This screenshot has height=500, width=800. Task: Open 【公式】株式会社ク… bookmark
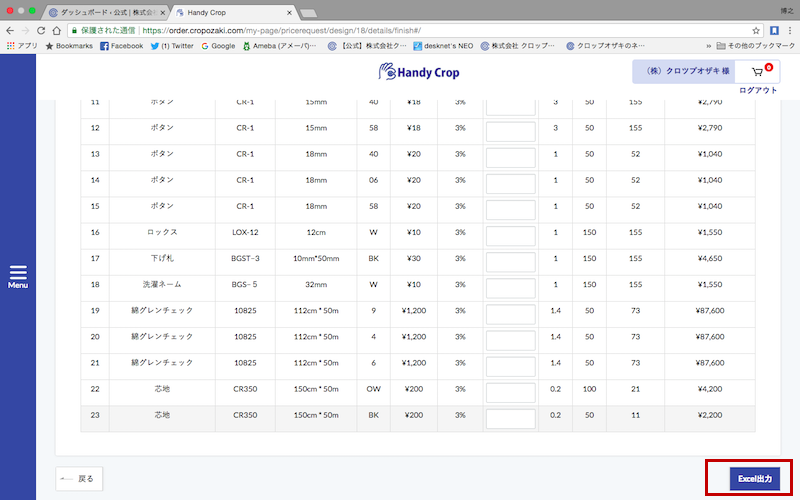[x=367, y=46]
